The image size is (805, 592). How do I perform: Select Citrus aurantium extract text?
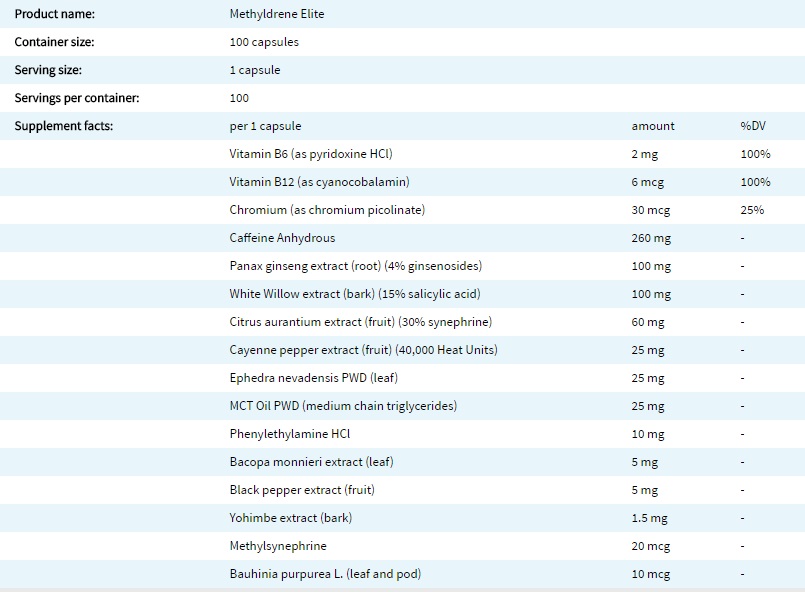tap(360, 322)
